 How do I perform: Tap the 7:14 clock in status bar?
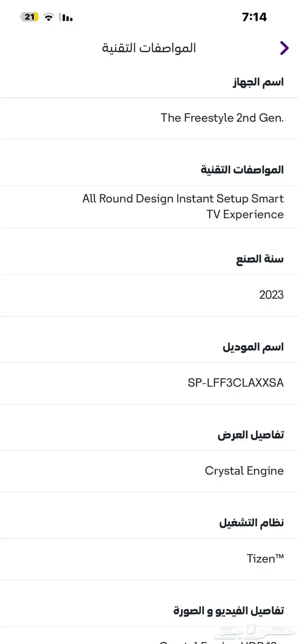pos(254,17)
